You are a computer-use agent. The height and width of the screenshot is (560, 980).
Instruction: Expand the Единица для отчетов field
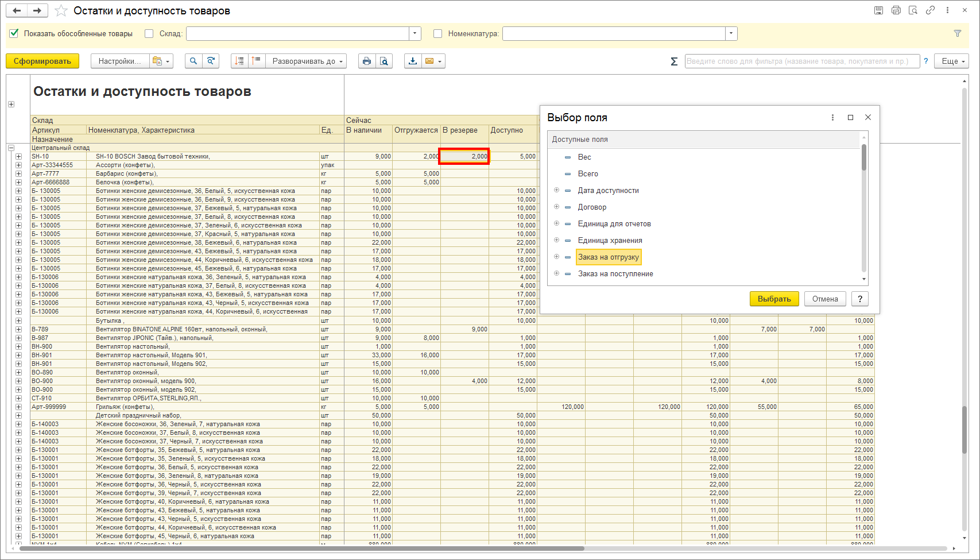[556, 223]
